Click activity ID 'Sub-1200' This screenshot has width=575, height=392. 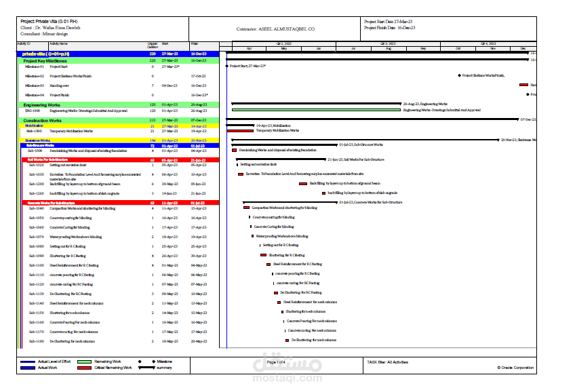pyautogui.click(x=37, y=184)
